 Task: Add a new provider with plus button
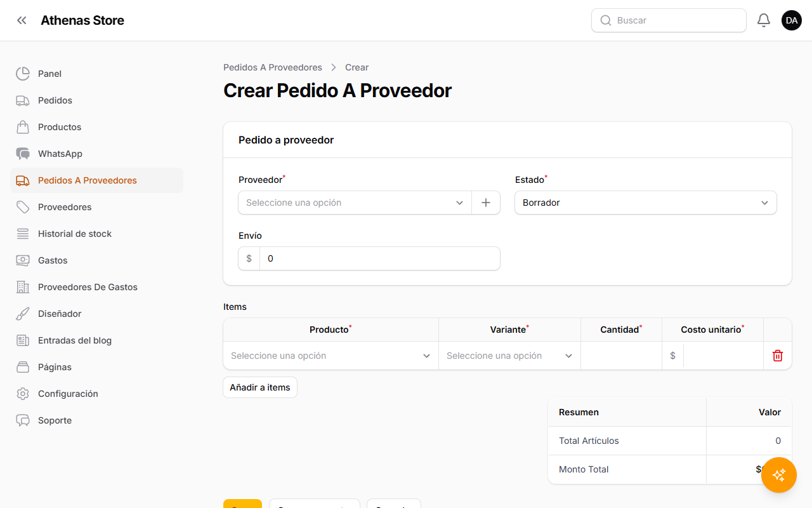point(486,203)
